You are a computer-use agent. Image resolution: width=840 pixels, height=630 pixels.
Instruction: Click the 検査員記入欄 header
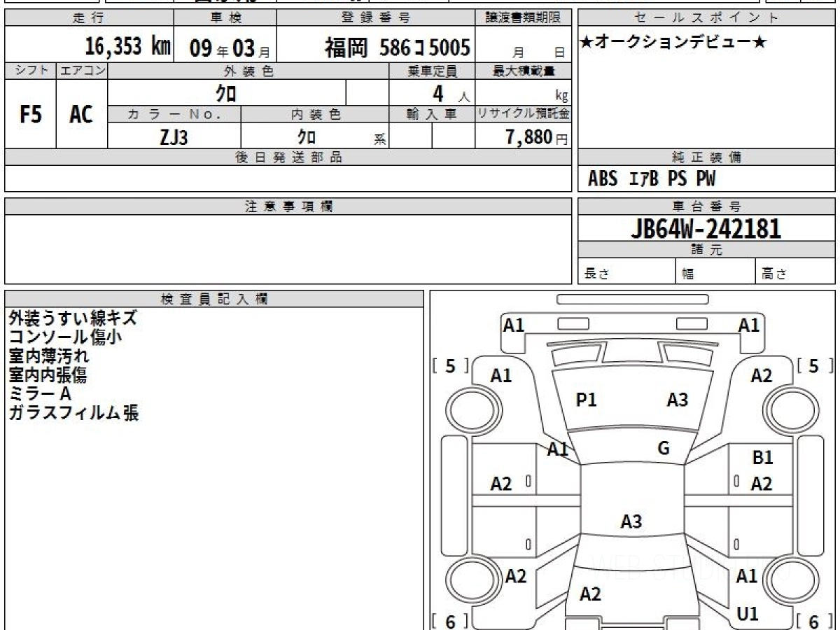click(214, 298)
